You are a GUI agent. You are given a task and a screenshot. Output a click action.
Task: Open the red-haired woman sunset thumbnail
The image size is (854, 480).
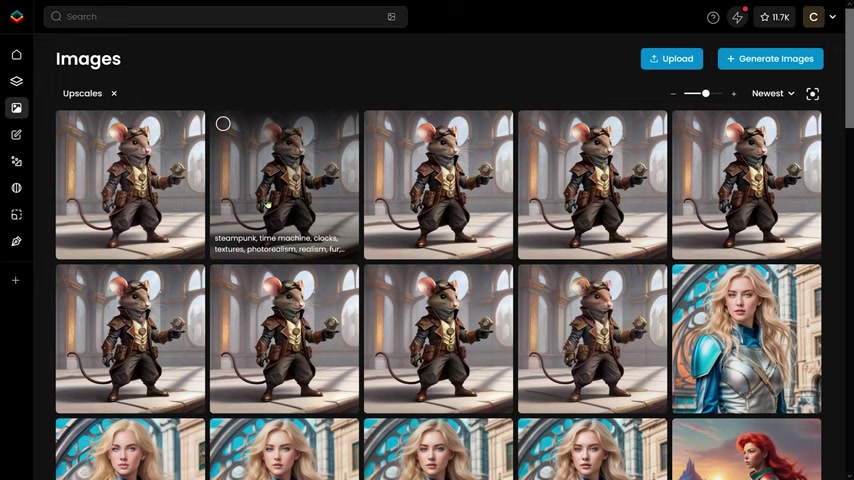[x=746, y=449]
